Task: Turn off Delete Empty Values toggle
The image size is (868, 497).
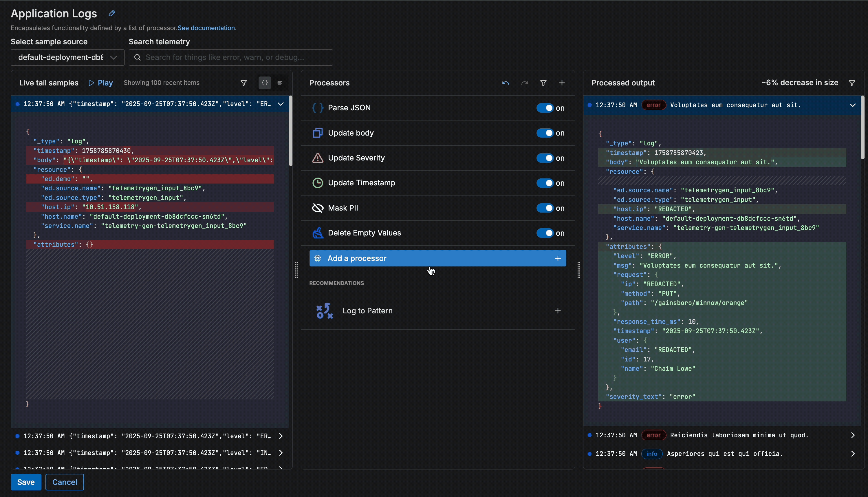Action: tap(545, 233)
